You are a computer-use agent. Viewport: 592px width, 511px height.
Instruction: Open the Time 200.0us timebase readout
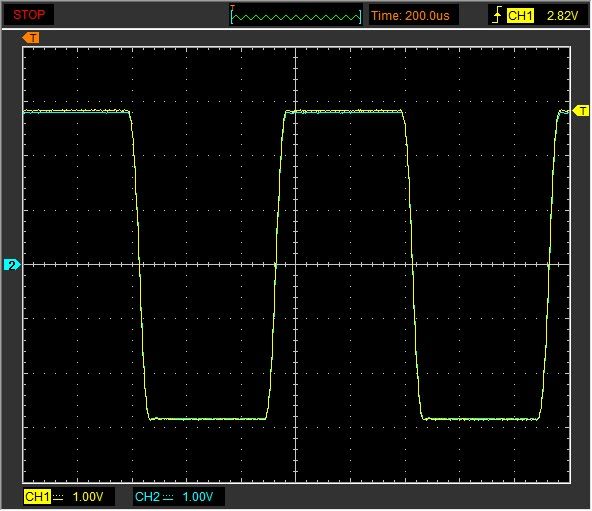click(410, 15)
